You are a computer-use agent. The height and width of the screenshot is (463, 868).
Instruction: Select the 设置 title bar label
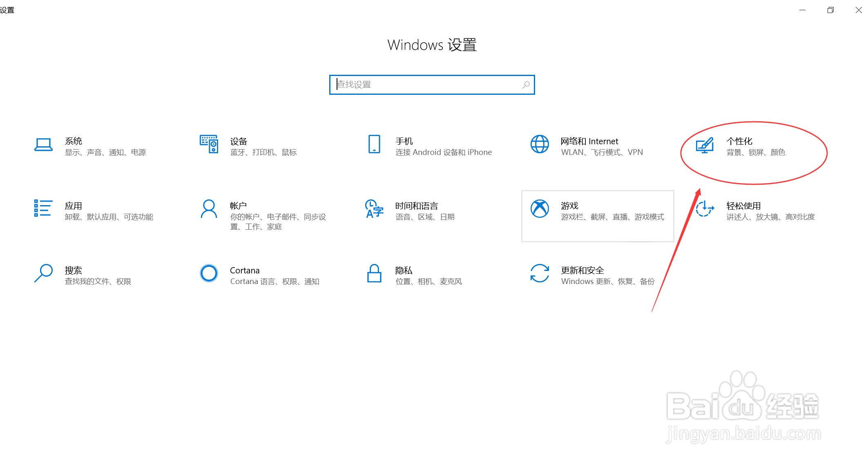(7, 9)
